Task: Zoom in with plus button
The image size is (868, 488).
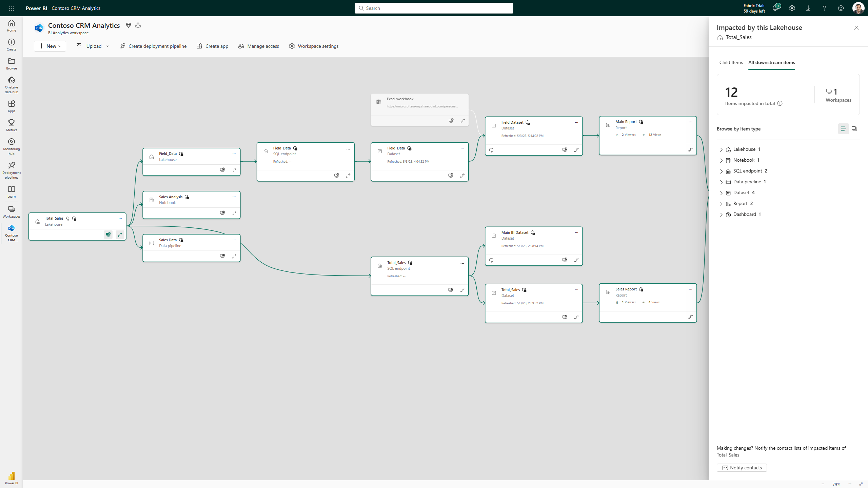Action: [x=850, y=484]
